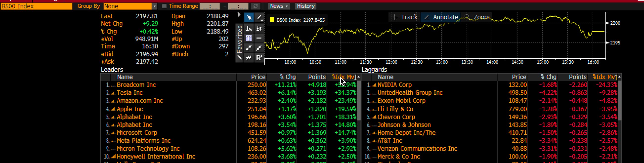Image resolution: width=644 pixels, height=163 pixels.
Task: Activate the Track crosshair on chart
Action: click(x=405, y=17)
